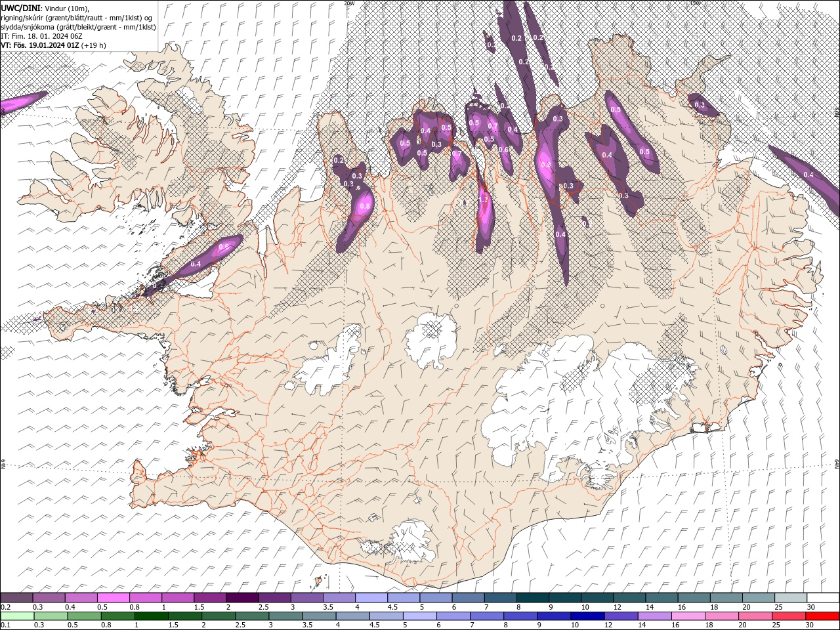Select the pale grey 25–30 snow scale swatch
This screenshot has height=630, width=840.
point(791,598)
